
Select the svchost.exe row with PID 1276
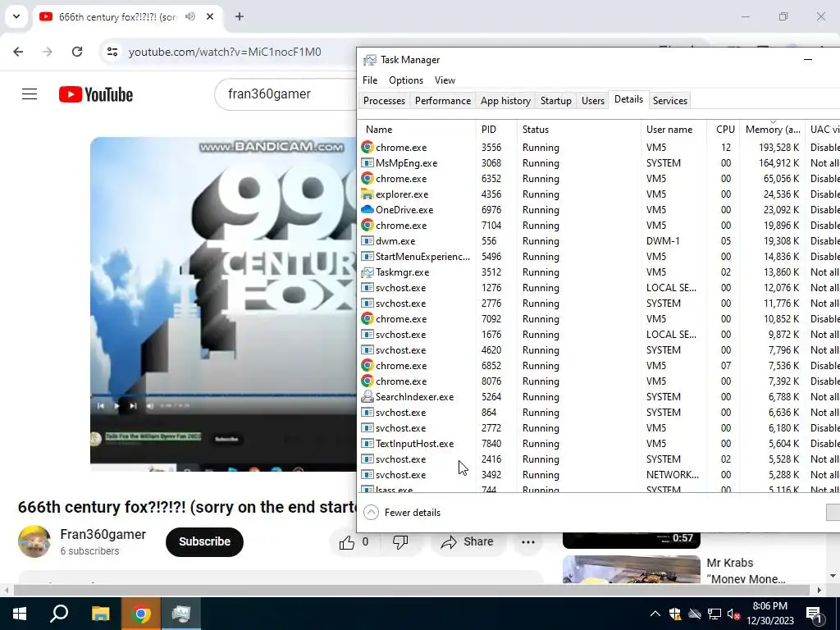click(x=600, y=288)
